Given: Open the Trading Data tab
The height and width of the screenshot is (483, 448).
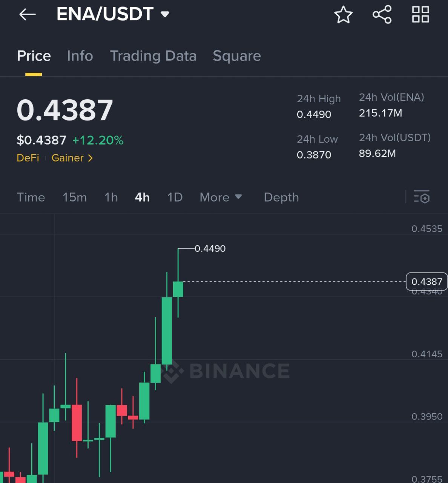Looking at the screenshot, I should (153, 56).
